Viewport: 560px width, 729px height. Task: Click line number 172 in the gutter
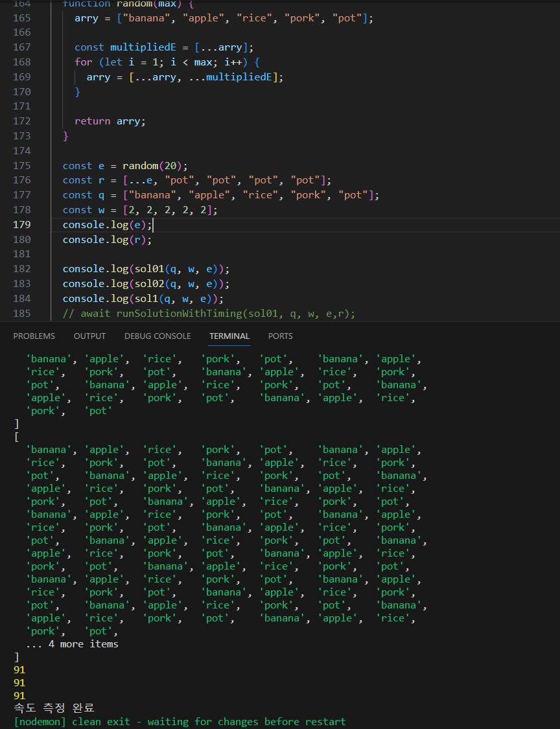coord(22,121)
